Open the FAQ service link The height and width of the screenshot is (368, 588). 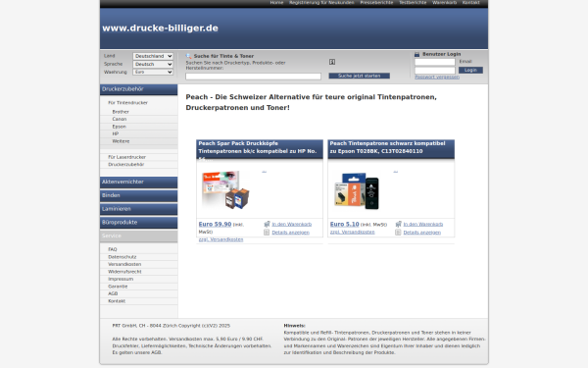113,249
